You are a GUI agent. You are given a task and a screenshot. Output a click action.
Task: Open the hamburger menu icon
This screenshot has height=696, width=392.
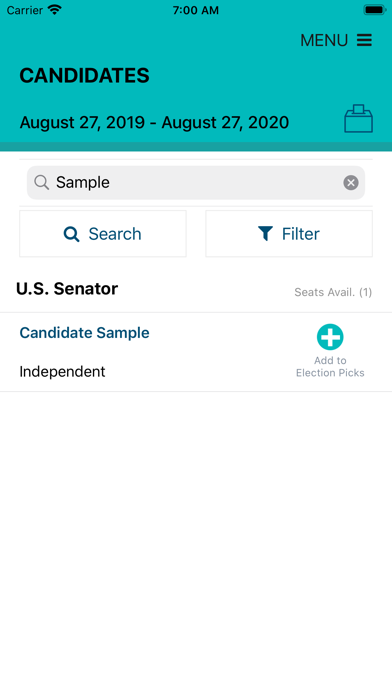pos(364,40)
